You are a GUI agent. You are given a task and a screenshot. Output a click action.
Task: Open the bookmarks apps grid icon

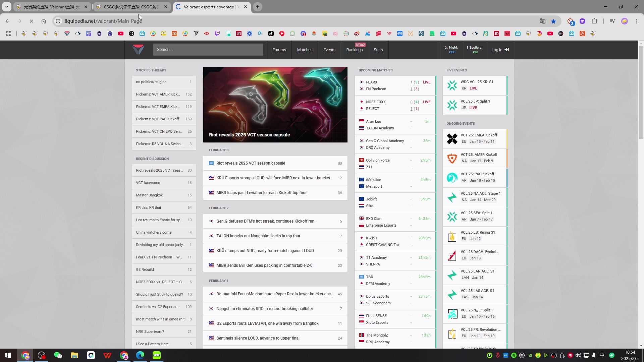click(9, 34)
